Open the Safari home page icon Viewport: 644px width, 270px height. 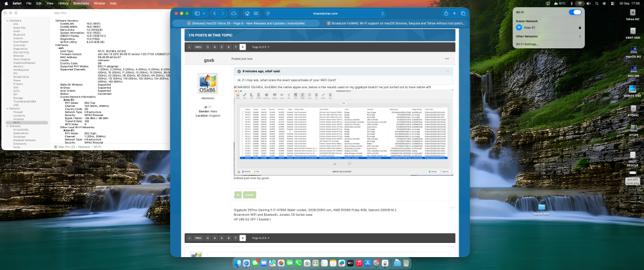click(247, 13)
